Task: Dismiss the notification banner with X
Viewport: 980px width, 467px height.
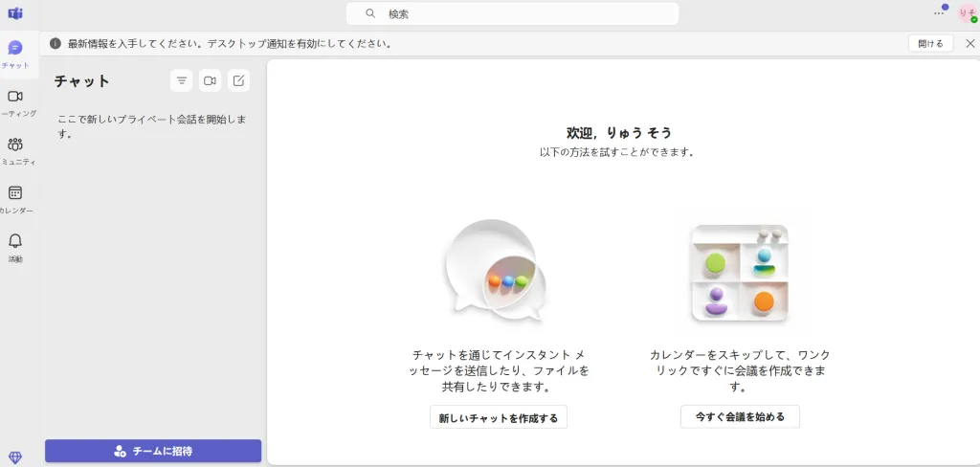Action: 970,43
